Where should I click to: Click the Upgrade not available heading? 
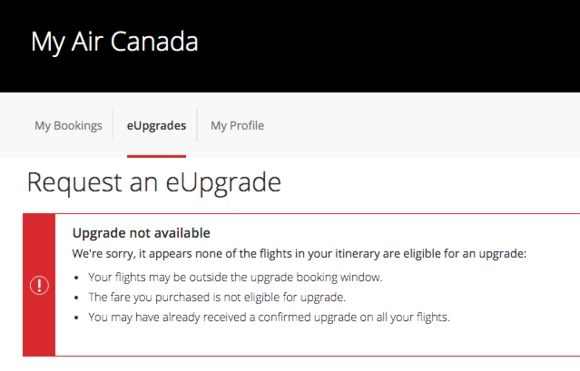141,233
